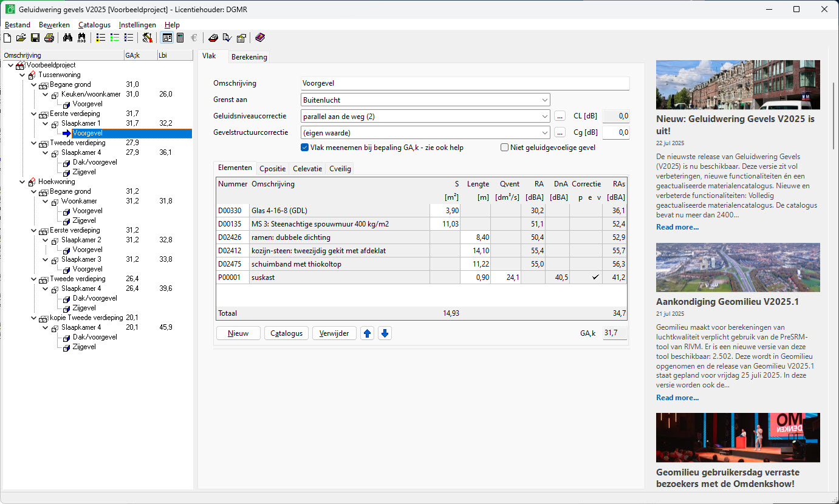
Task: Move element down with blue down arrow
Action: pos(385,333)
